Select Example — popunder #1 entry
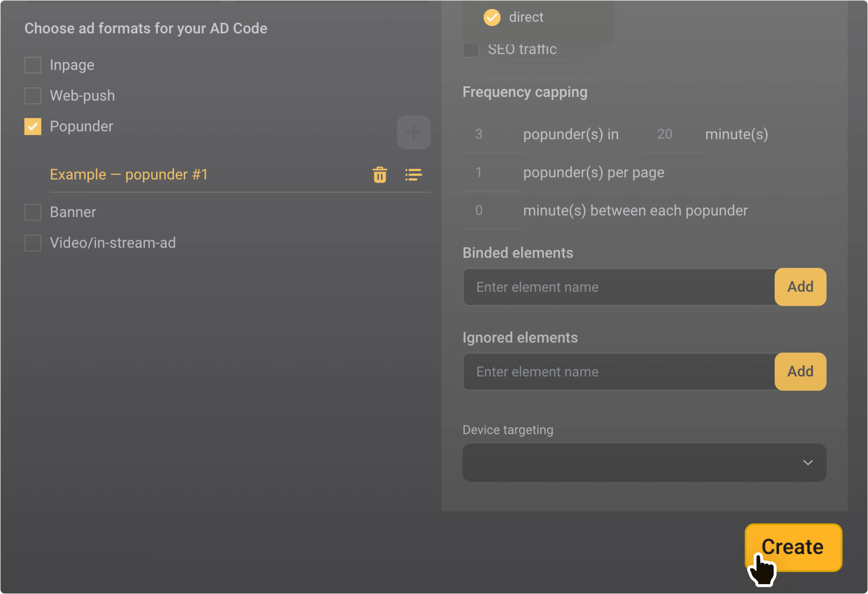This screenshot has width=868, height=594. (129, 174)
